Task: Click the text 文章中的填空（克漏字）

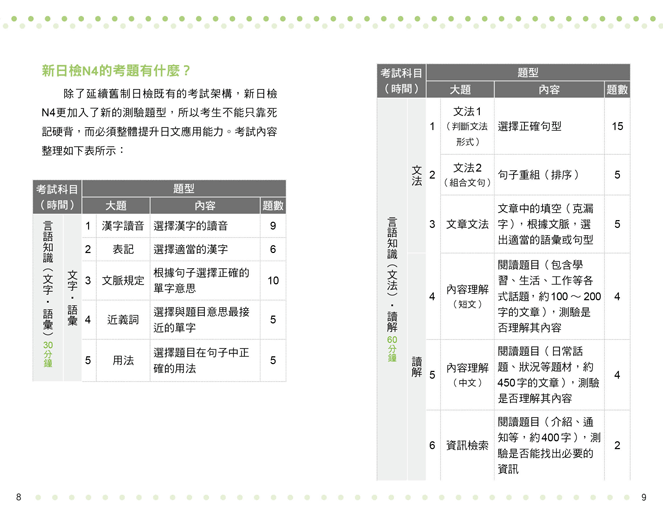Action: [545, 216]
